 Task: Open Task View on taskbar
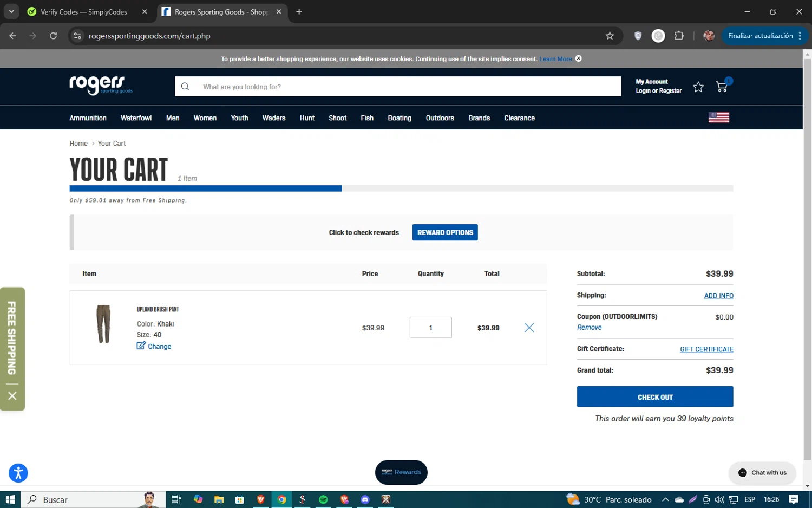point(176,499)
